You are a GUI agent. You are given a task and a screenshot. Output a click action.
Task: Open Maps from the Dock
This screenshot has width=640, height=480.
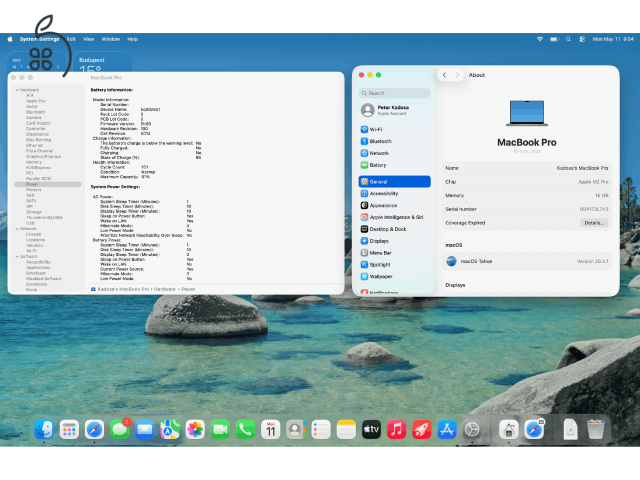[x=170, y=429]
